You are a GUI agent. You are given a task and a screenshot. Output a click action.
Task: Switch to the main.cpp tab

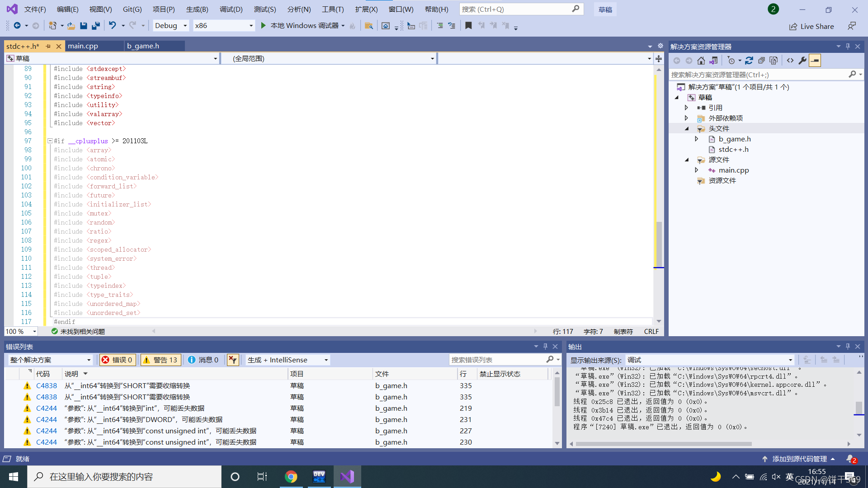pos(83,46)
